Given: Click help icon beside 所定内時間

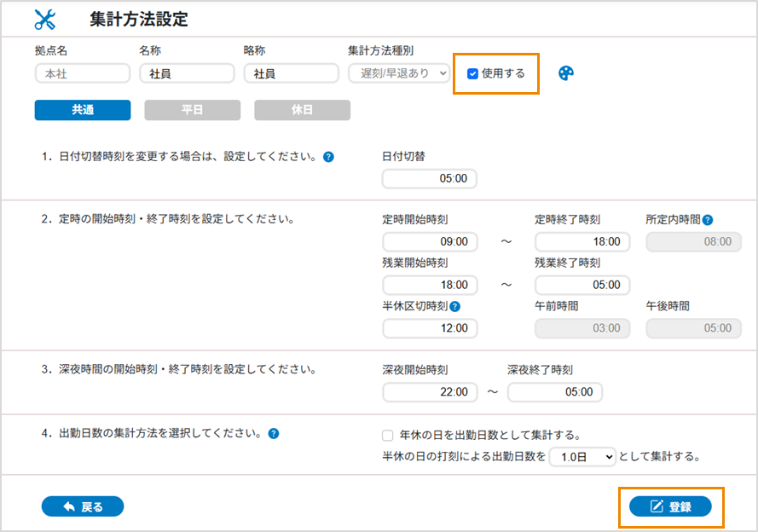Looking at the screenshot, I should [x=707, y=220].
